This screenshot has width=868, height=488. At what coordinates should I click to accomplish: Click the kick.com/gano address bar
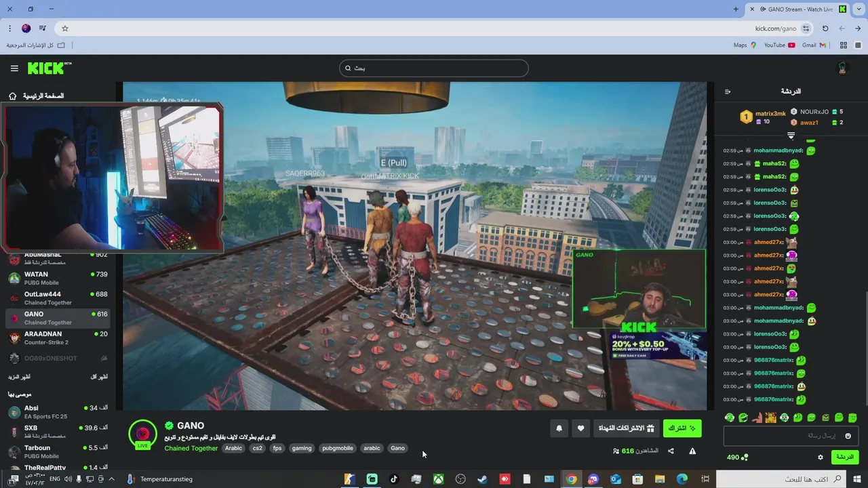[434, 28]
